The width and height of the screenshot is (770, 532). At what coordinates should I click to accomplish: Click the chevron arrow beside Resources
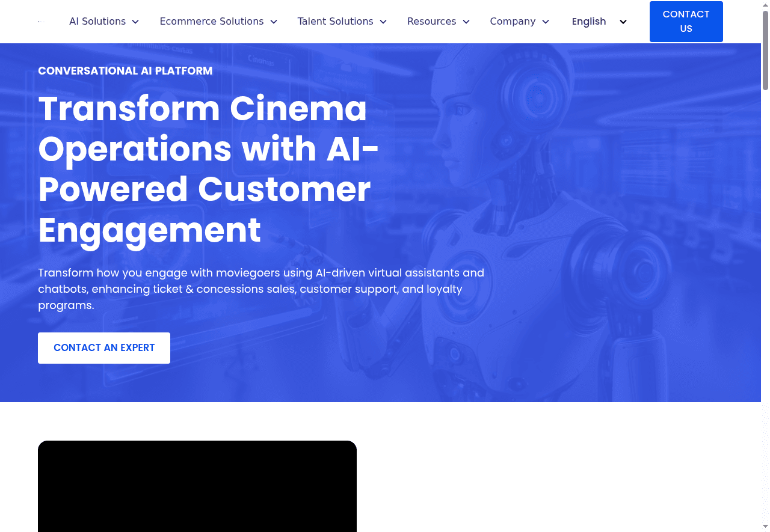(x=466, y=22)
